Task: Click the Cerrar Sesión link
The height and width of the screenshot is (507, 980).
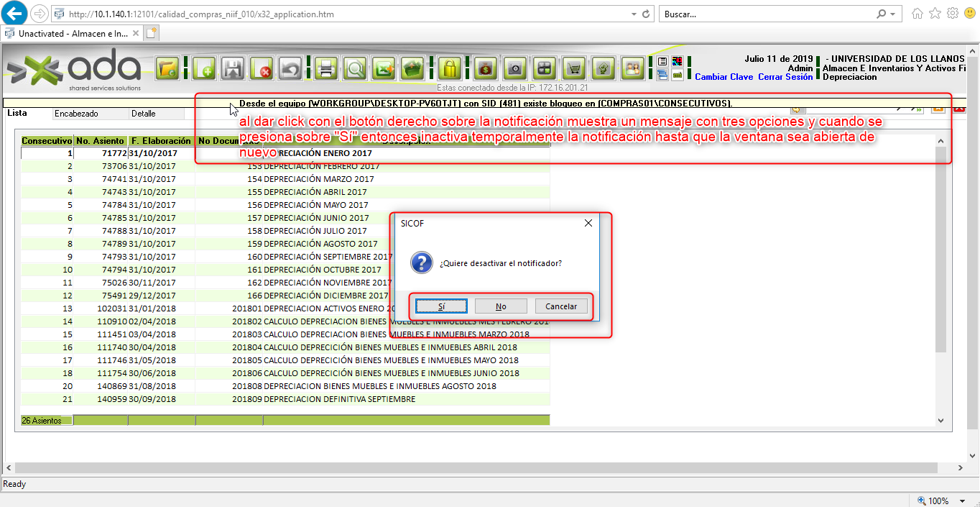Action: [785, 77]
